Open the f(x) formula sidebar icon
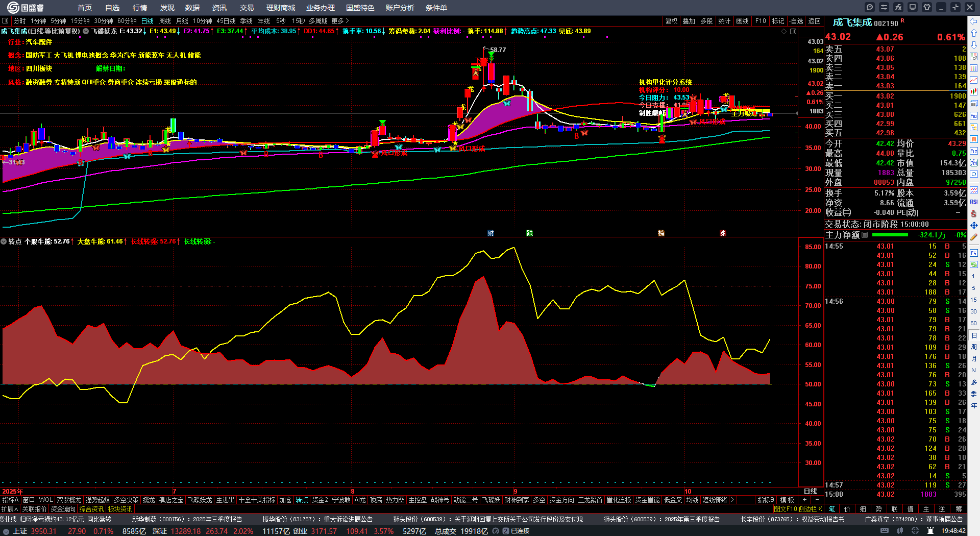 974,163
